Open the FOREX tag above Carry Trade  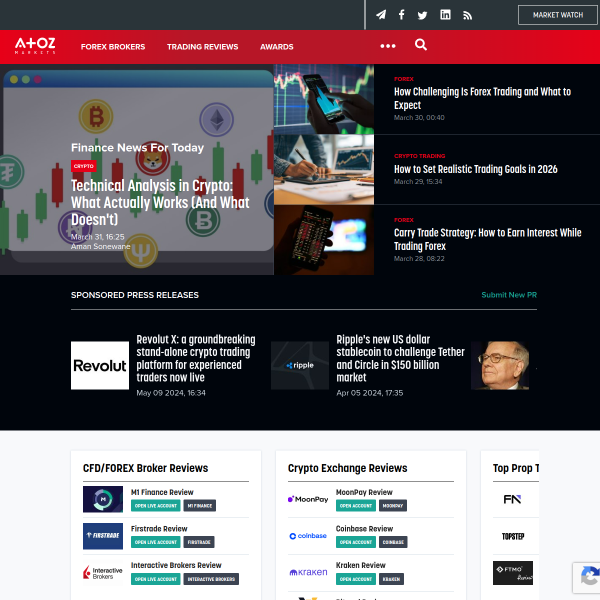(x=404, y=220)
